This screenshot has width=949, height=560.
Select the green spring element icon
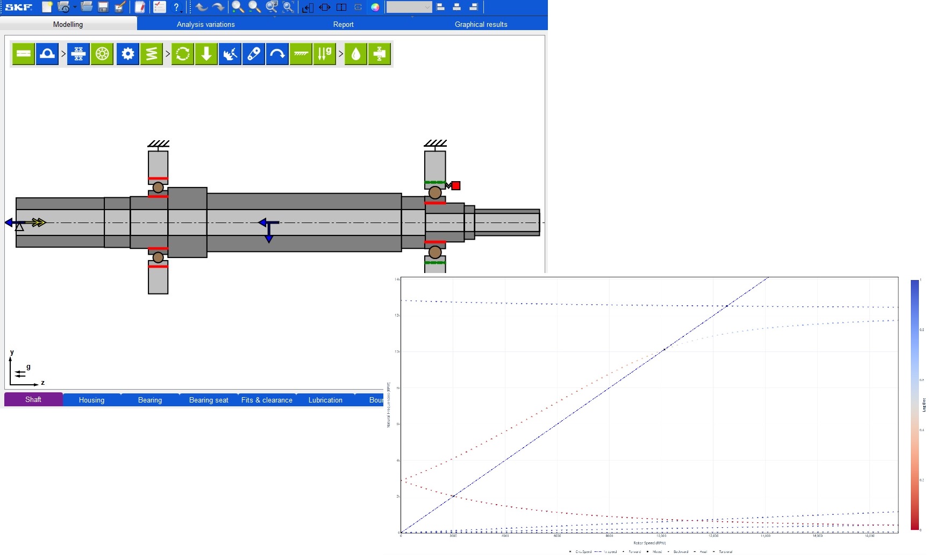point(152,54)
